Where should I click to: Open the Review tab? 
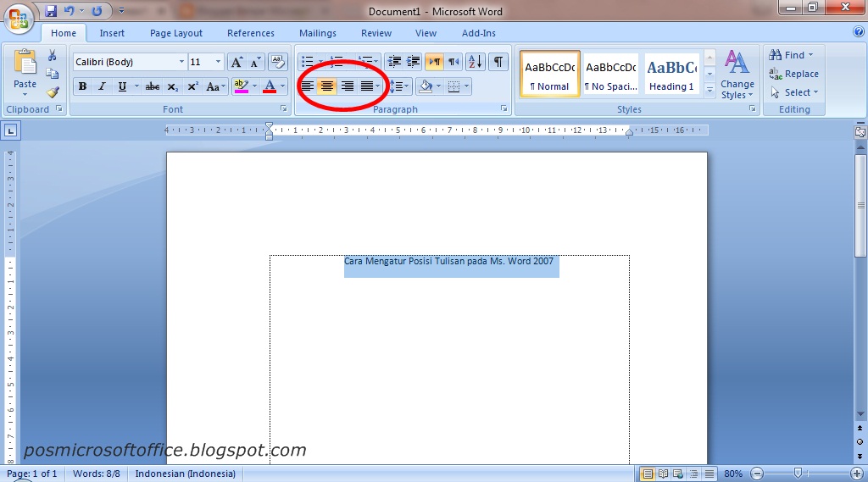[376, 33]
